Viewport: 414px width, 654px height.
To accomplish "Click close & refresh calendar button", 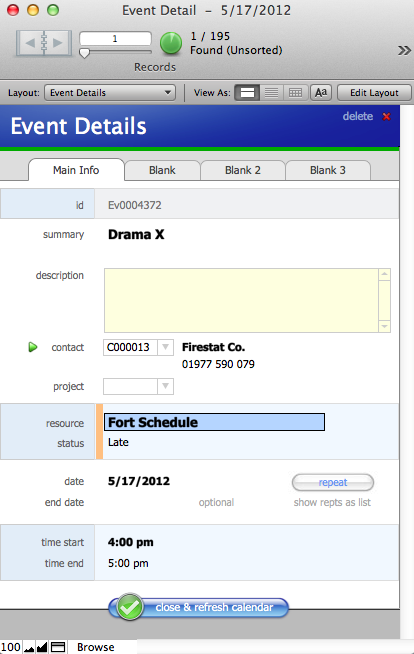I will point(198,607).
